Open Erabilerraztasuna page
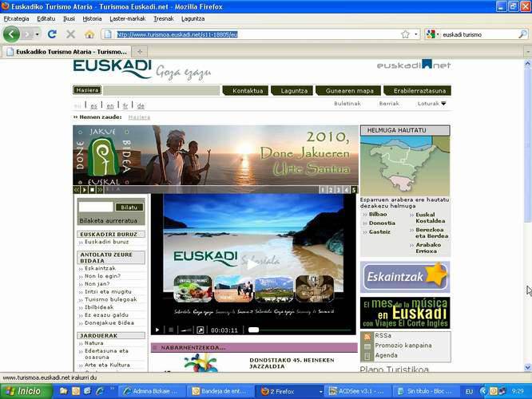Viewport: 532px width, 399px height. 417,90
